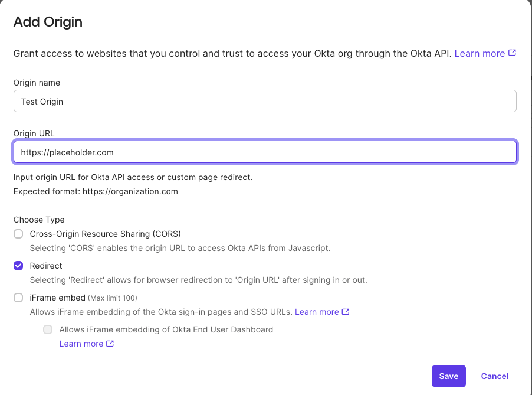Click the Input origin URL for Okta API help text

pyautogui.click(x=133, y=177)
